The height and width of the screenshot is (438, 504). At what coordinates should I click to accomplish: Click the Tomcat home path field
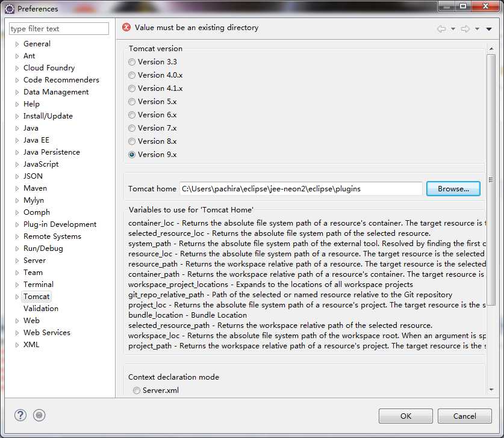click(301, 188)
